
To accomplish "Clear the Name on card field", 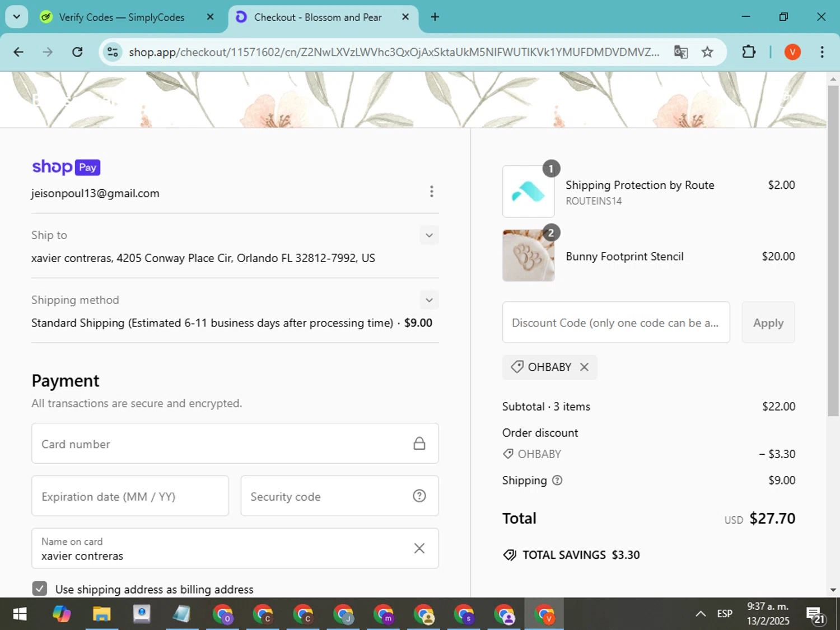I will point(419,548).
